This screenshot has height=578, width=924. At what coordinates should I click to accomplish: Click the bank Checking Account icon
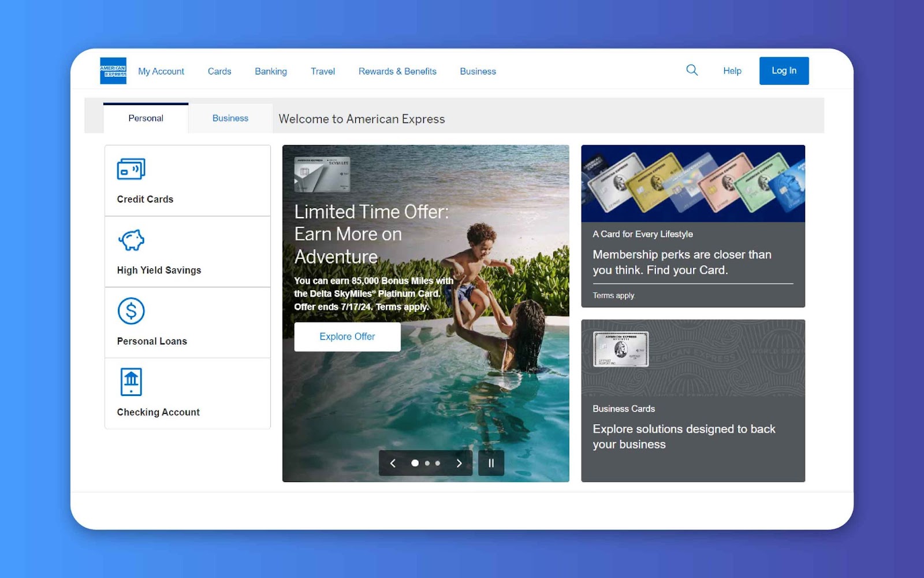131,382
